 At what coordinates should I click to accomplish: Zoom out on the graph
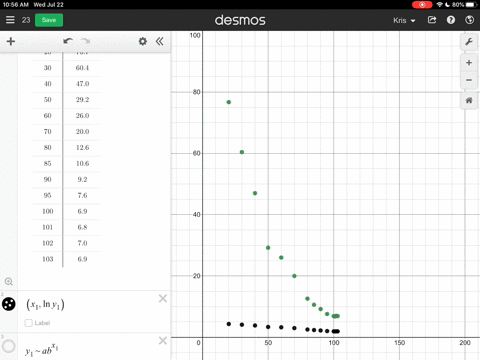[469, 80]
